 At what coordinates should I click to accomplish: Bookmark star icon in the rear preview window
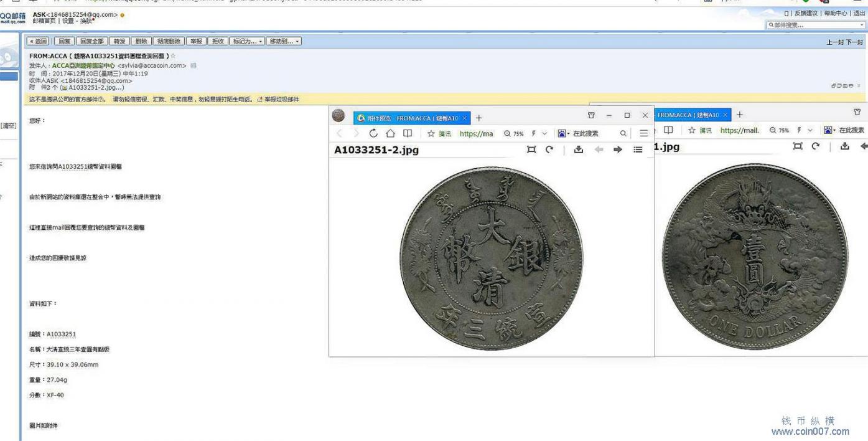coord(691,130)
